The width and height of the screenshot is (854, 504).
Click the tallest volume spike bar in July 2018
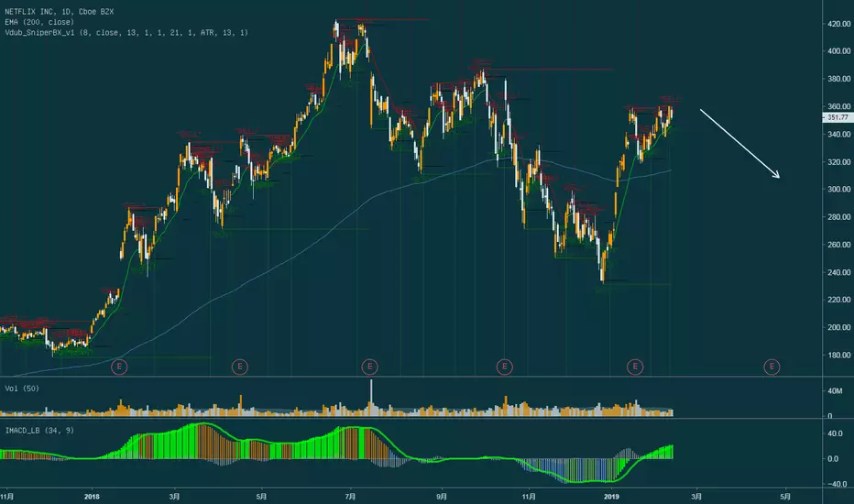click(x=371, y=398)
